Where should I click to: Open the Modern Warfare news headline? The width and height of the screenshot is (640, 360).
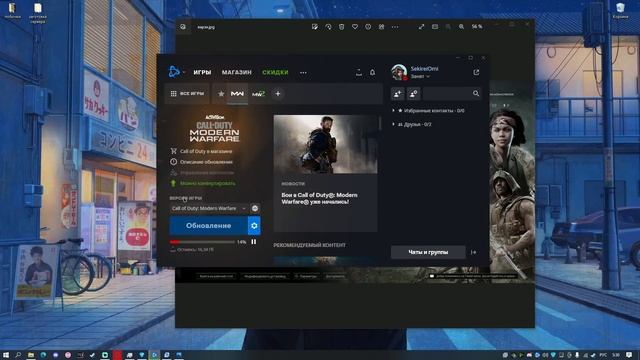coord(319,198)
